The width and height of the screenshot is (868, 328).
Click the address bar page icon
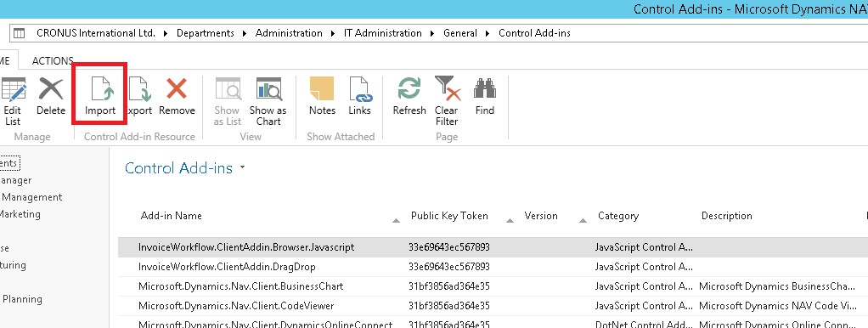pos(20,33)
